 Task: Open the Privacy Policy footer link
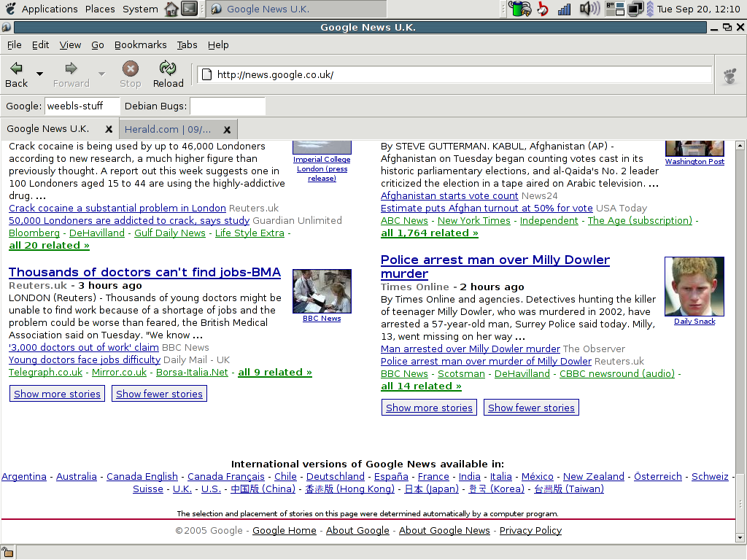tap(531, 531)
